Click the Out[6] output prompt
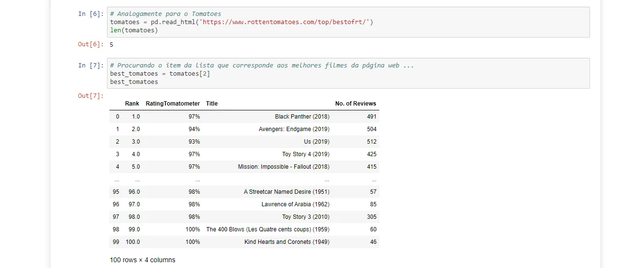The image size is (644, 268). point(91,44)
